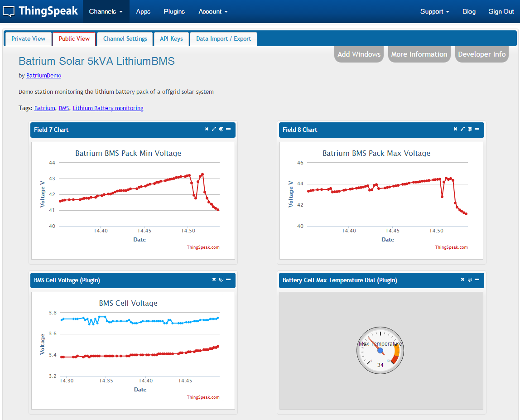Click the Max Temperature gauge dial
This screenshot has height=420, width=520.
(x=380, y=351)
